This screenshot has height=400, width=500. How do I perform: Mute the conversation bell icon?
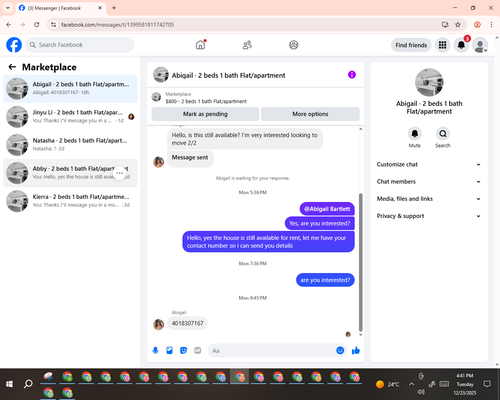(415, 134)
